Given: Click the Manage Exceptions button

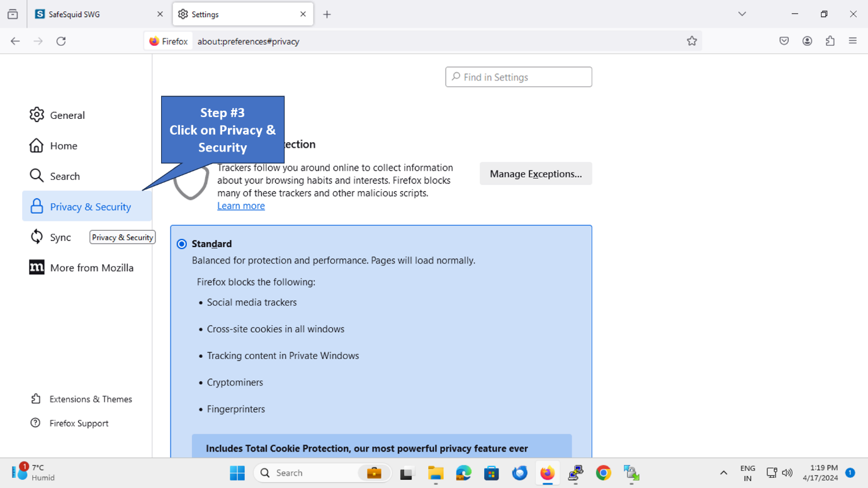Looking at the screenshot, I should [x=535, y=174].
